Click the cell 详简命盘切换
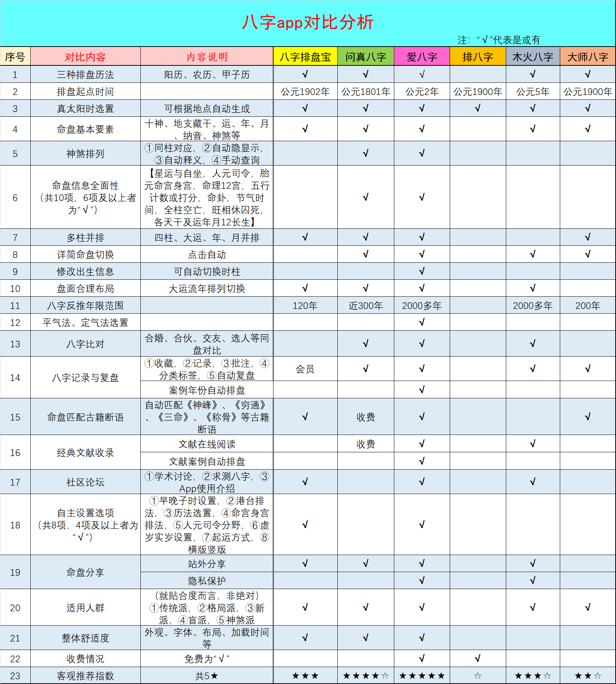 click(x=85, y=254)
